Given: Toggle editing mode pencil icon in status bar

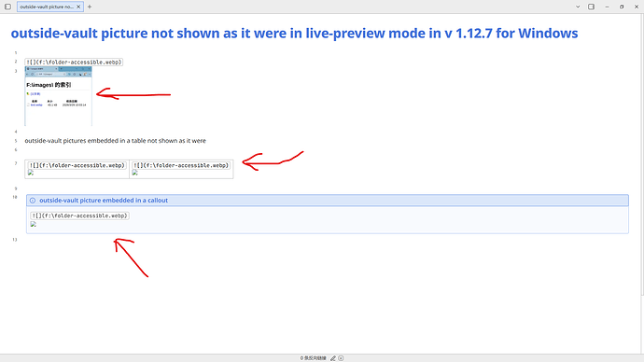Looking at the screenshot, I should (333, 358).
